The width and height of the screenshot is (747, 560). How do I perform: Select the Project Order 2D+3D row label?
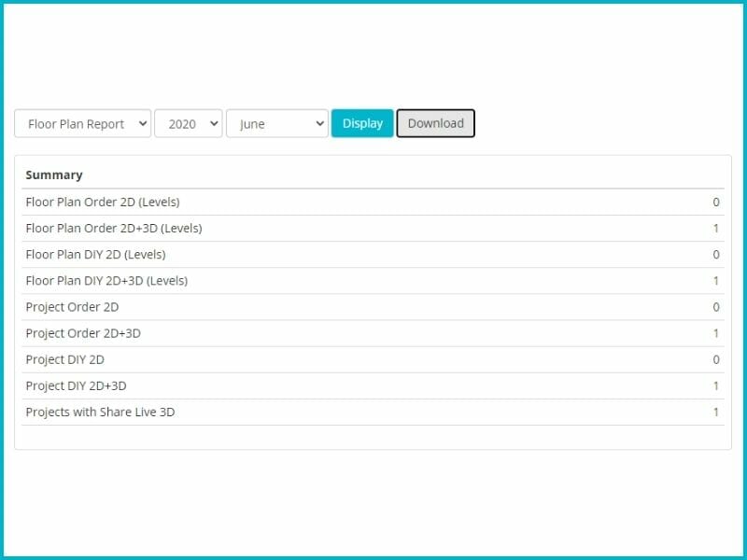83,333
